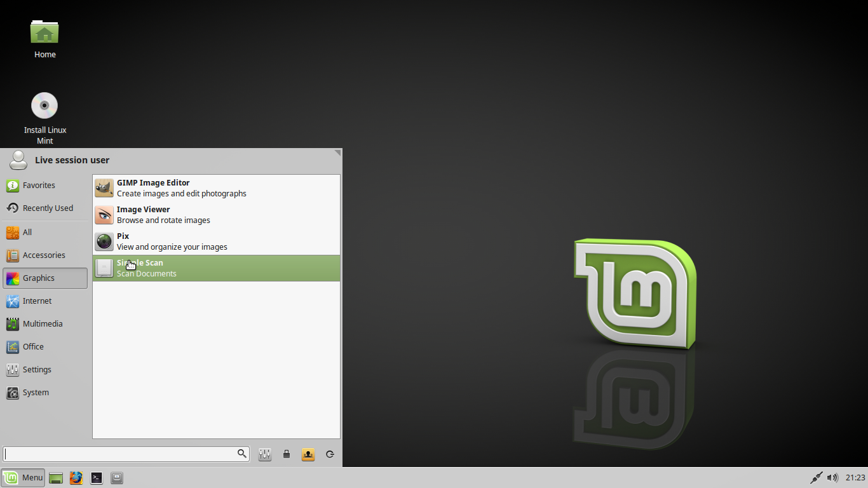The image size is (868, 488).
Task: Open Simple Scan application
Action: (216, 268)
